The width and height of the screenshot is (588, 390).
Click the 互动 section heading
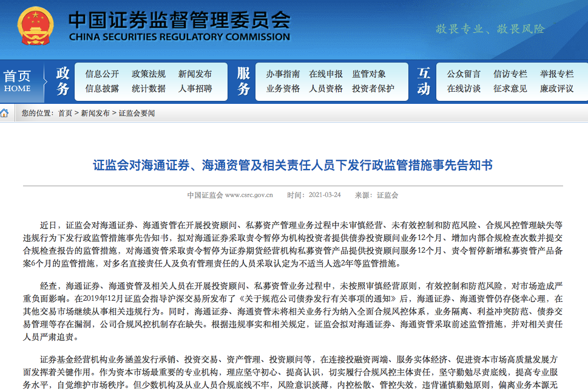point(424,81)
